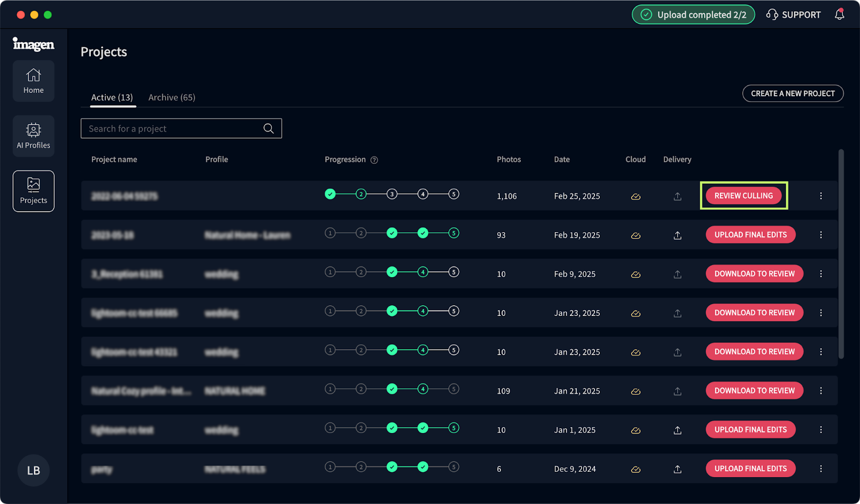Image resolution: width=860 pixels, height=504 pixels.
Task: Open the three-dot menu for Feb 19, 2025 project
Action: coord(821,235)
